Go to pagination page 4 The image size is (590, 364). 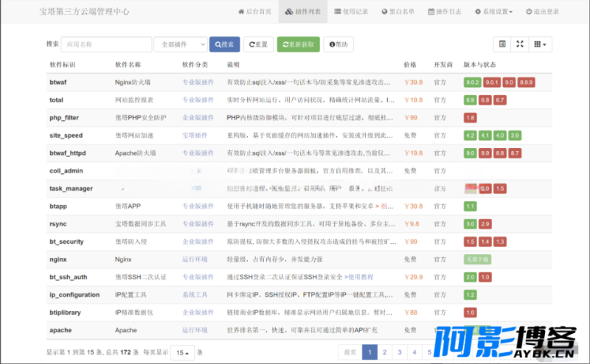point(414,352)
